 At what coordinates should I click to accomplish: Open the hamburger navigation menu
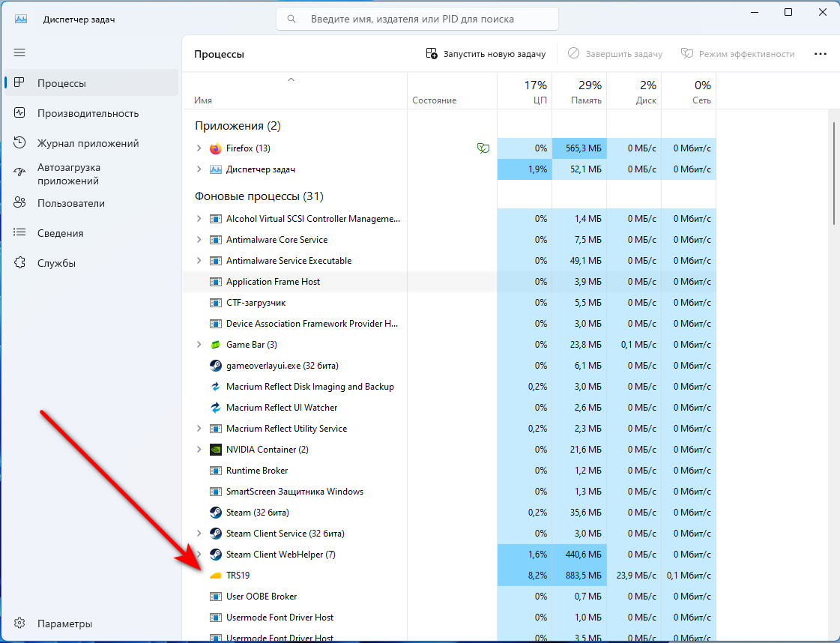[19, 52]
